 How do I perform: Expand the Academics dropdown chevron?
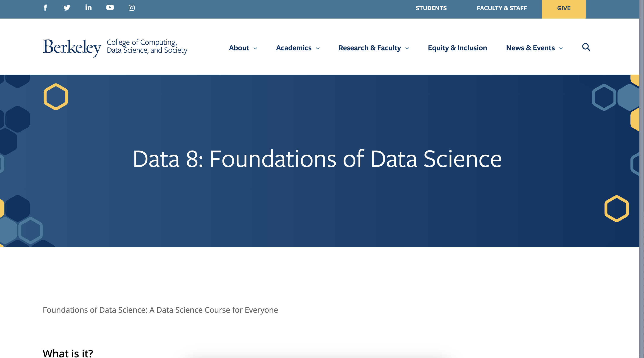coord(318,49)
